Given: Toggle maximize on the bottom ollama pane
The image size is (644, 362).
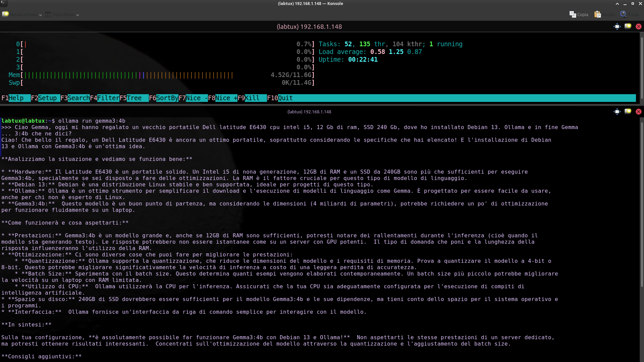Looking at the screenshot, I should (617, 112).
